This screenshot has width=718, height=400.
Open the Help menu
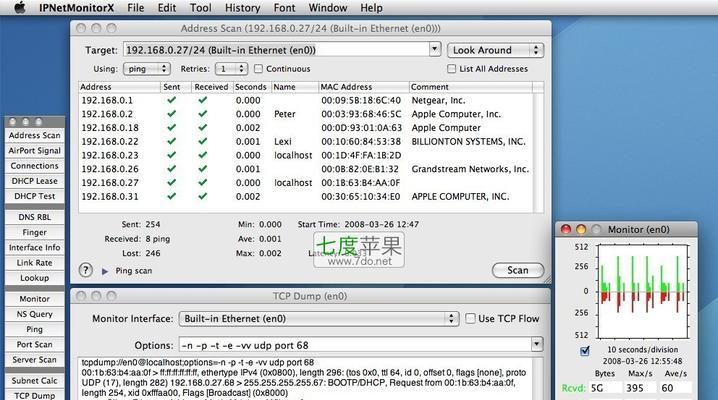[x=371, y=8]
